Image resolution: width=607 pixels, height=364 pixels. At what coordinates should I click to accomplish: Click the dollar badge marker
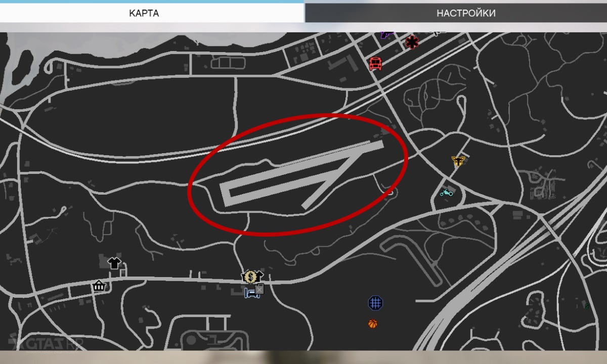click(250, 277)
